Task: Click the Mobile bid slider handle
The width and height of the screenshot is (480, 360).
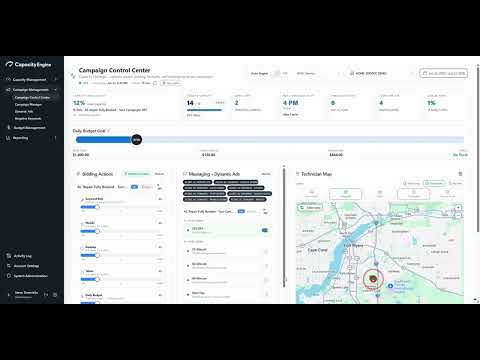Action: tap(97, 231)
